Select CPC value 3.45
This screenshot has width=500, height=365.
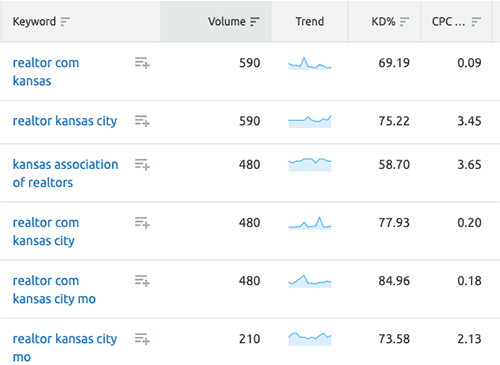tap(469, 121)
